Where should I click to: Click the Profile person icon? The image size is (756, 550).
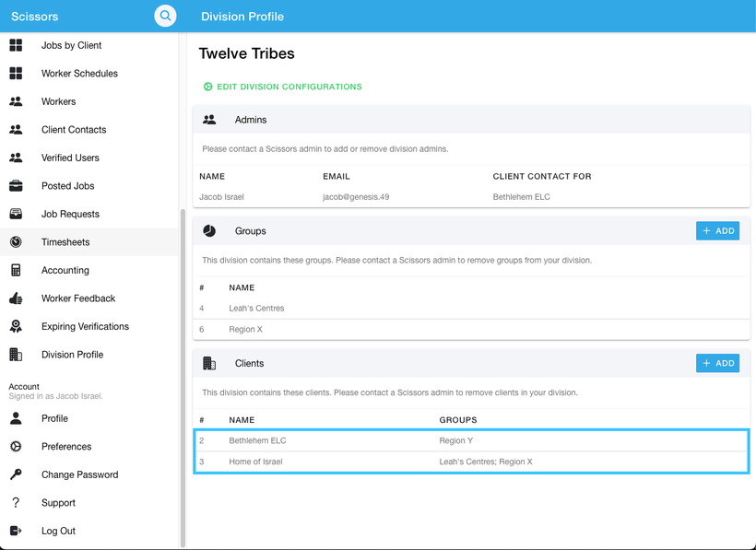[16, 418]
